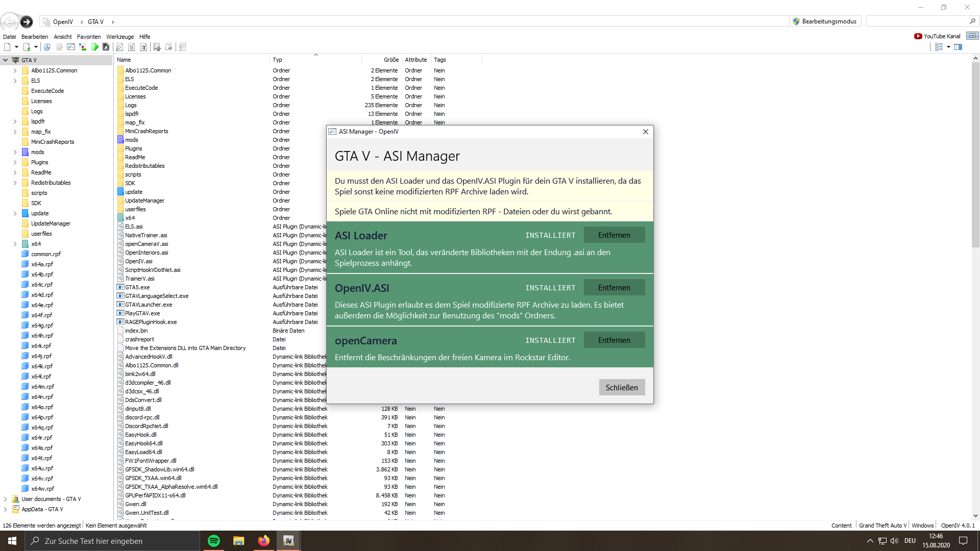Toggle the preview pane layout icon
Image resolution: width=980 pixels, height=551 pixels.
tap(958, 47)
